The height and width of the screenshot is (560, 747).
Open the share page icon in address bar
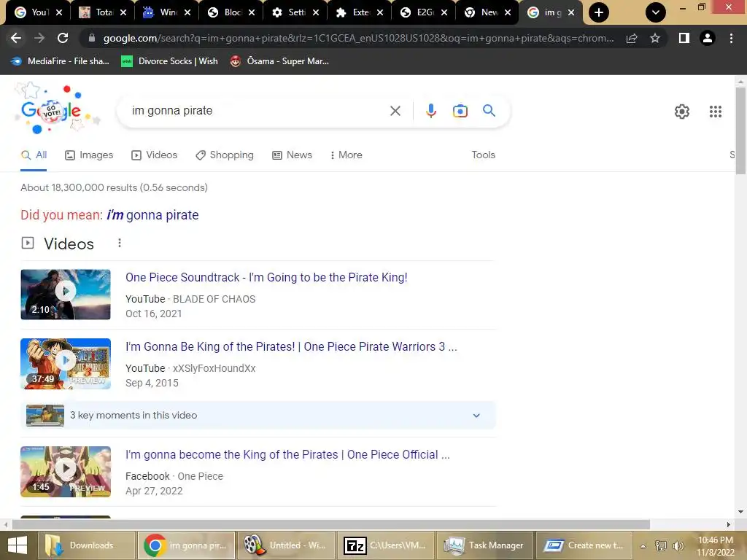[632, 38]
